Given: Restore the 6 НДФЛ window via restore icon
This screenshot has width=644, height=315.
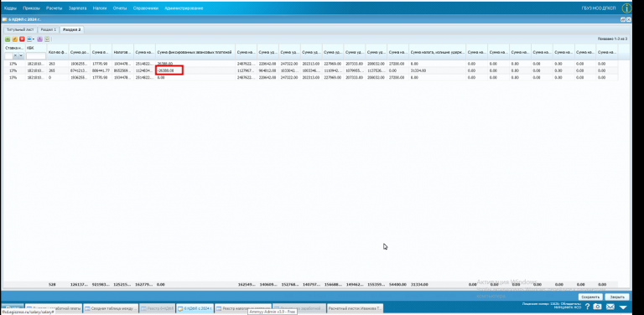Looking at the screenshot, I should pyautogui.click(x=623, y=19).
